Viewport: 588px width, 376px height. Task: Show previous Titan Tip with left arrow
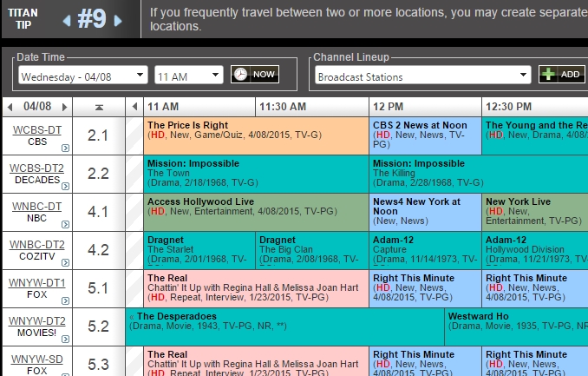67,20
